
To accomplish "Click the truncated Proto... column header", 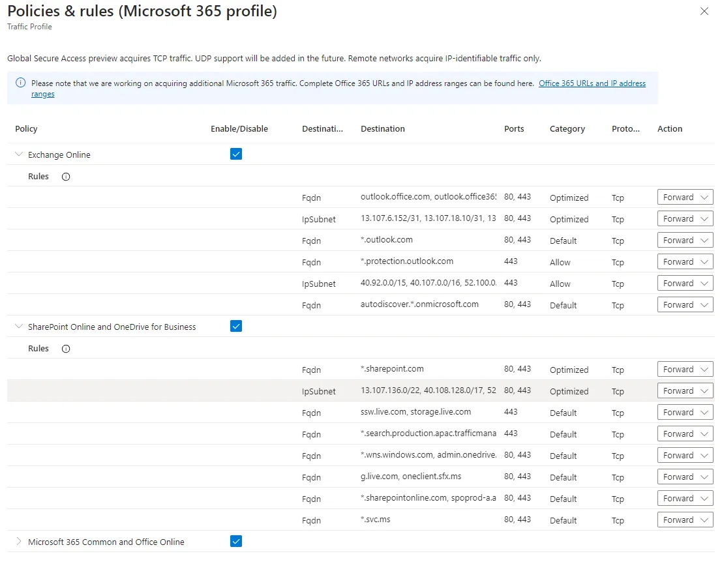I will point(625,129).
